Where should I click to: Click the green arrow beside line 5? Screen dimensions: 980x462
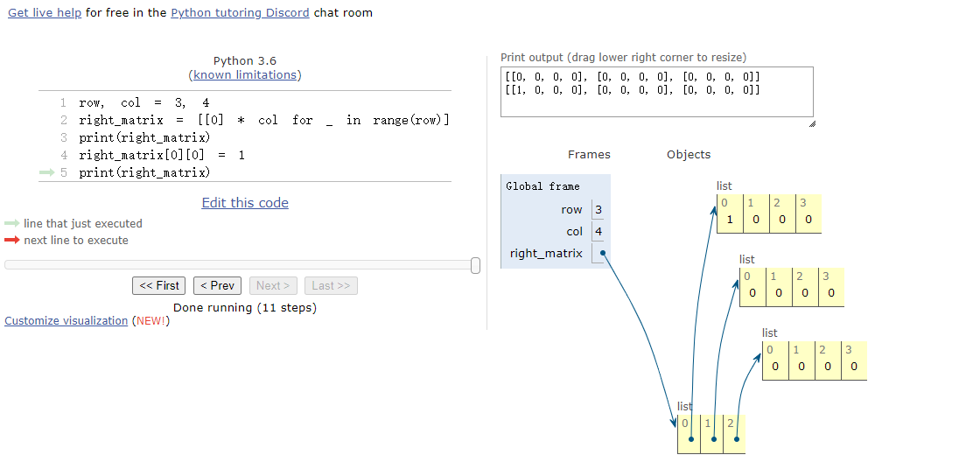(x=47, y=173)
